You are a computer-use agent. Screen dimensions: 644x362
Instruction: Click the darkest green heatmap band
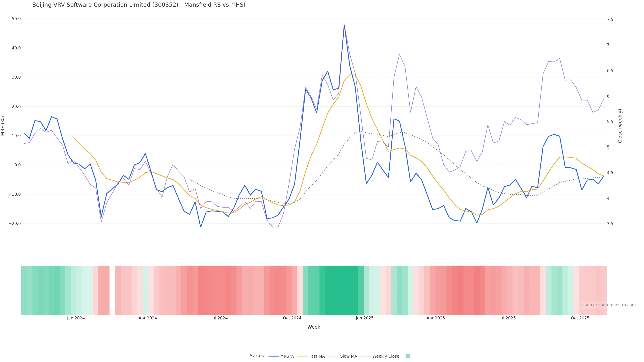(341, 290)
